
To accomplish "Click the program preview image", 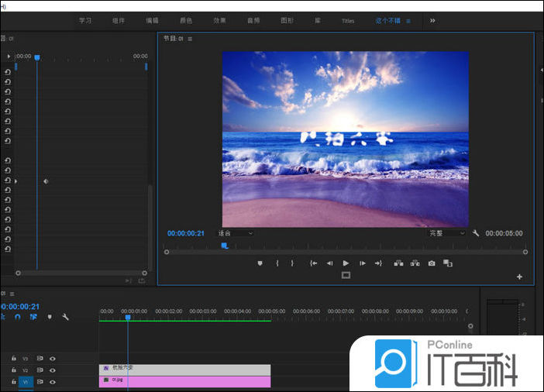I will 345,139.
